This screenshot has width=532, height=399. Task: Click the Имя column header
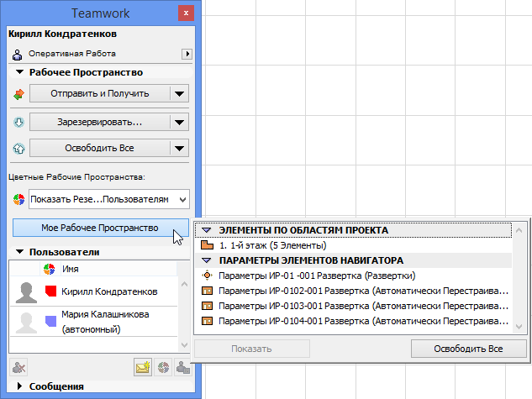point(119,269)
